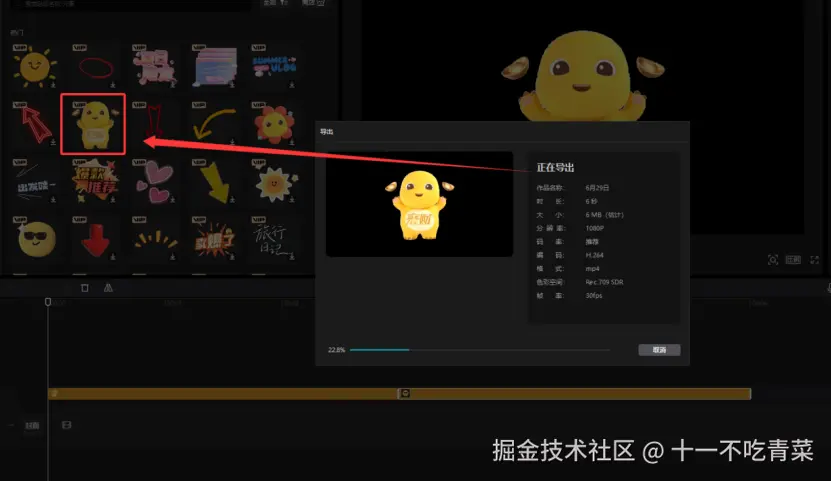This screenshot has width=831, height=481.
Task: Choose the stacked pink and blue cards sticker
Action: click(214, 67)
